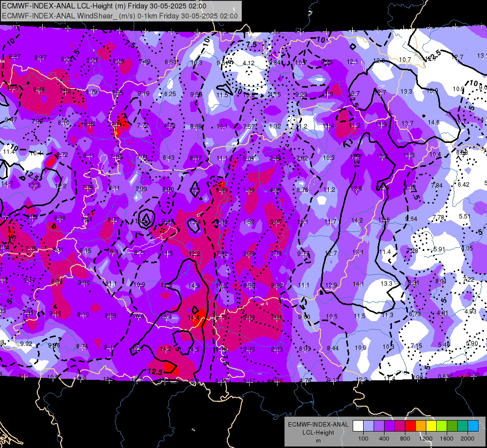Image resolution: width=487 pixels, height=448 pixels.
Task: Click the wind shear value 9.46
Action: point(55,314)
